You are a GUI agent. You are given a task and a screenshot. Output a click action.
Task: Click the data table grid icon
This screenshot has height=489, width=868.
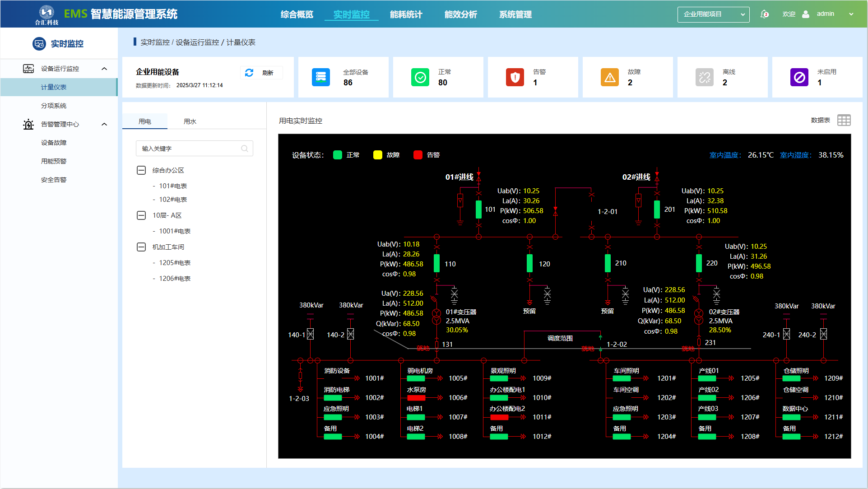[x=844, y=120]
